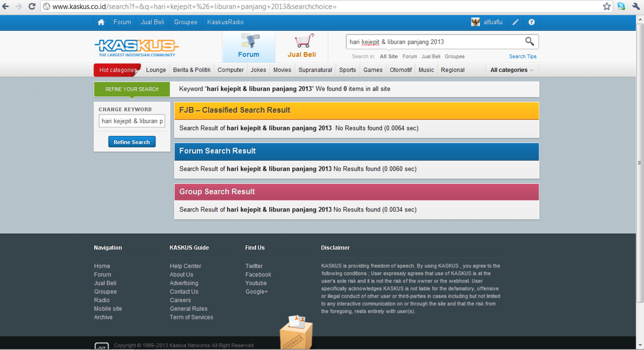Open KaskusRadio in the top bar
The image size is (644, 350).
pos(225,22)
